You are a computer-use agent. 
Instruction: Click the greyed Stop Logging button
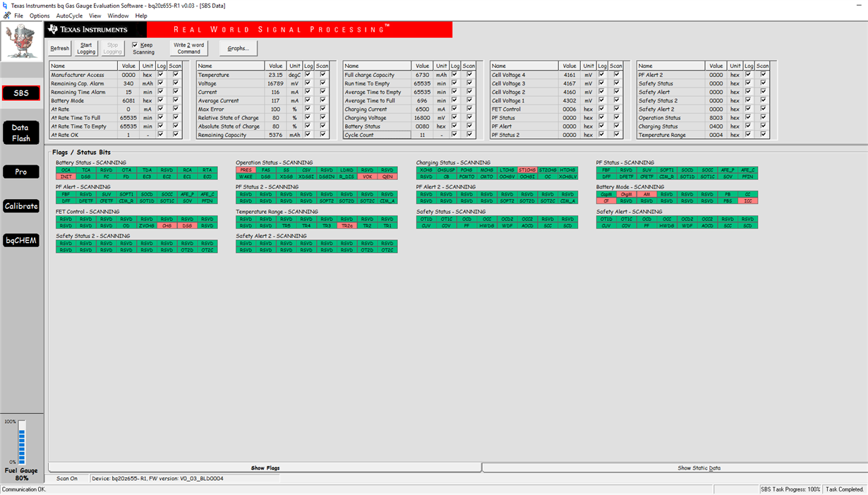pos(113,48)
